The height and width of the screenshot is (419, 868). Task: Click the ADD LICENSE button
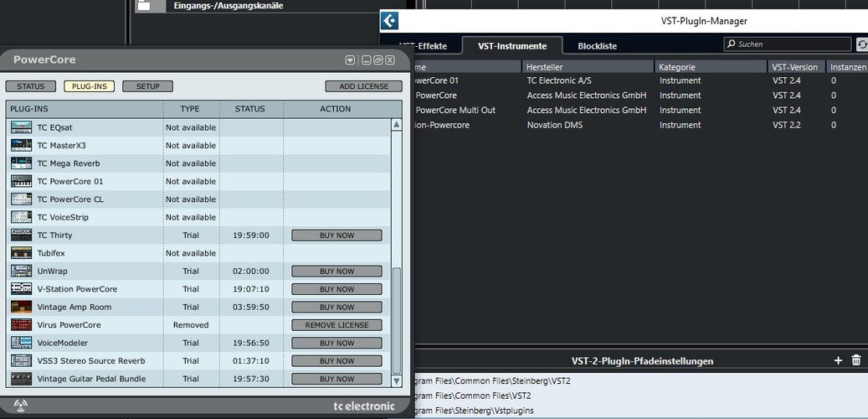(364, 86)
